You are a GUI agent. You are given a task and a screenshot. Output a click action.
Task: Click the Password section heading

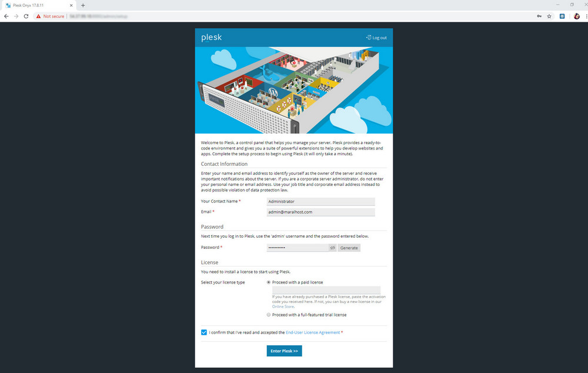point(212,227)
